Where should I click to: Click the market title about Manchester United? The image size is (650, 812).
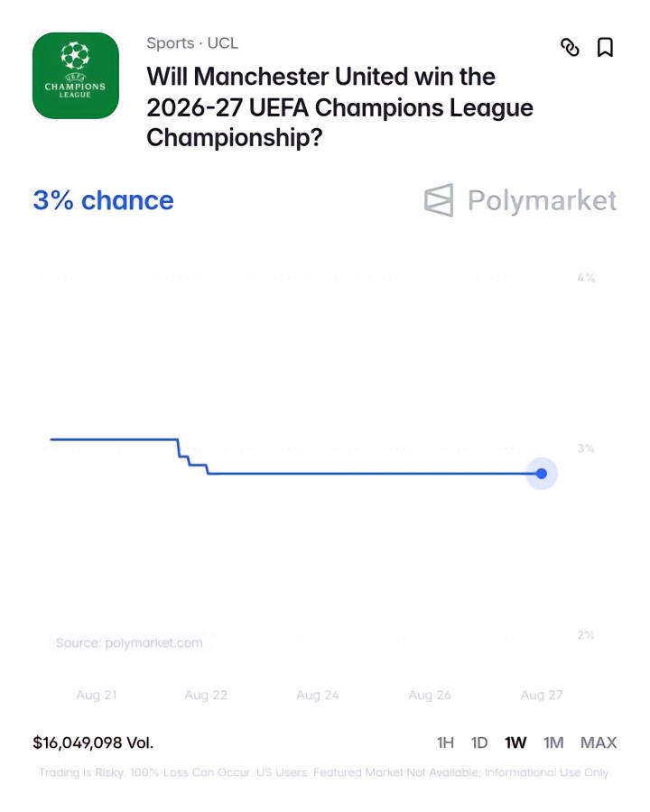click(339, 107)
